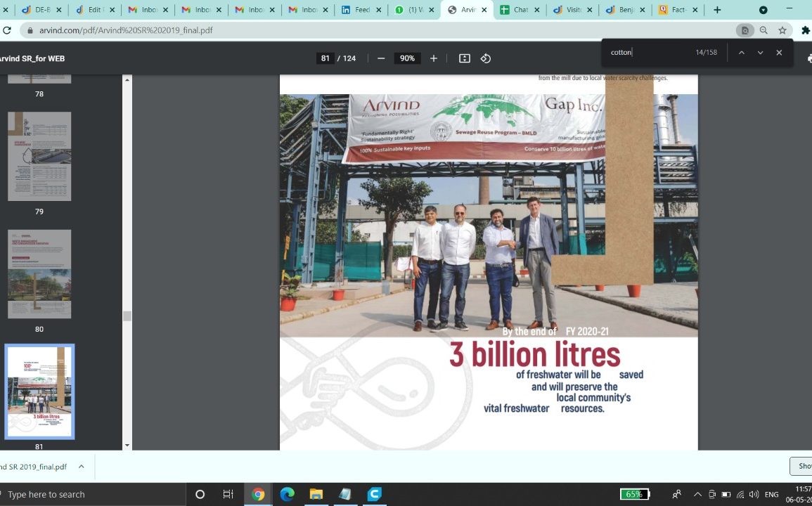
Task: Open Cortana circle icon on taskbar
Action: pyautogui.click(x=200, y=494)
